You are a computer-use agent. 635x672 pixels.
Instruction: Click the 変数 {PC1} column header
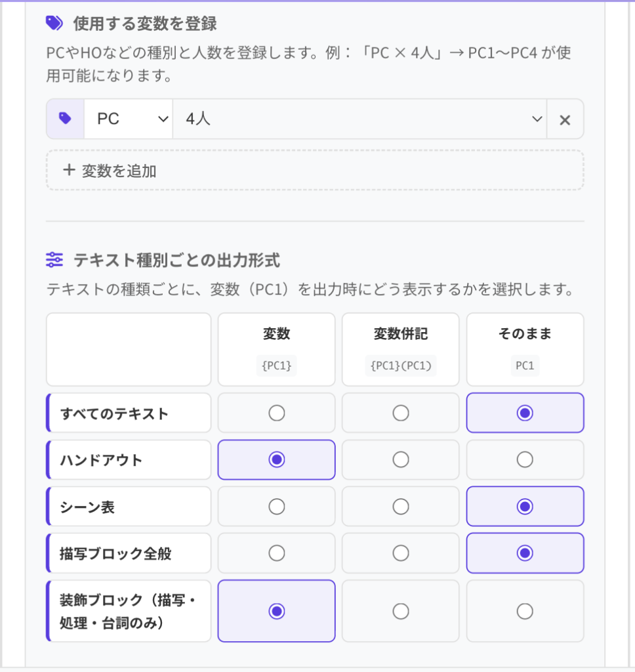276,349
